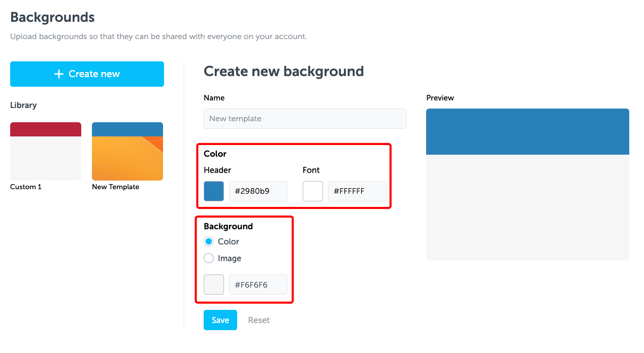Viewport: 644px width, 353px height.
Task: Click the Custom 1 caption text
Action: [26, 187]
